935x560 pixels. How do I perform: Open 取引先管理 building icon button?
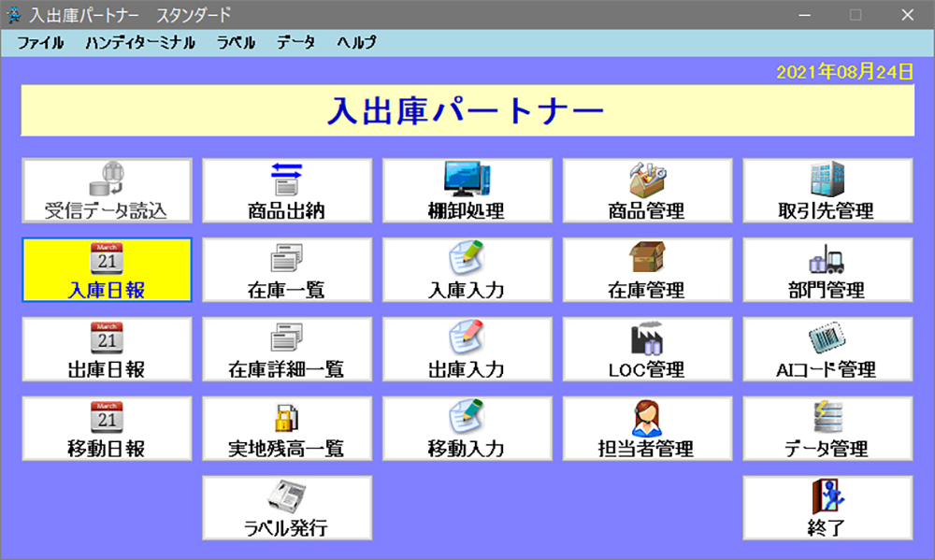point(827,191)
